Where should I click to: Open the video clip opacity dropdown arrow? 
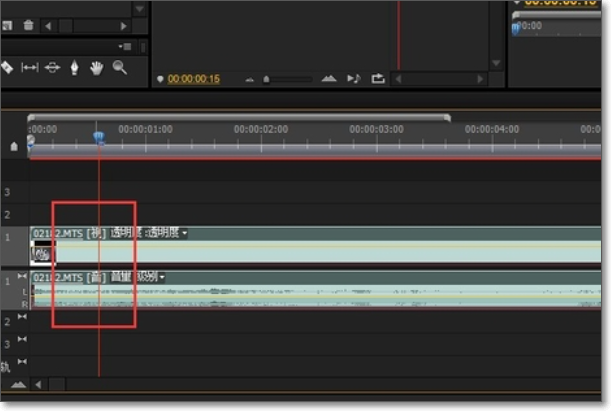[185, 233]
